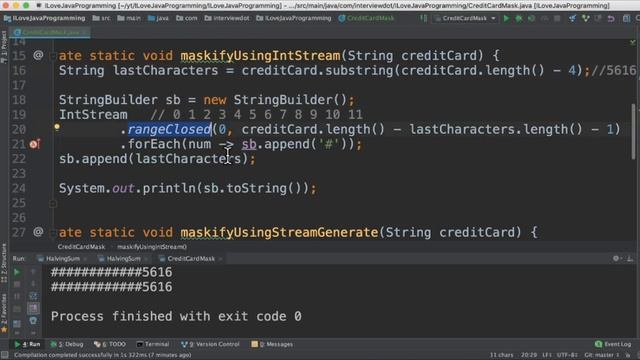Click the up arrow in Run panel sidebar
This screenshot has height=360, width=640.
coord(33,272)
